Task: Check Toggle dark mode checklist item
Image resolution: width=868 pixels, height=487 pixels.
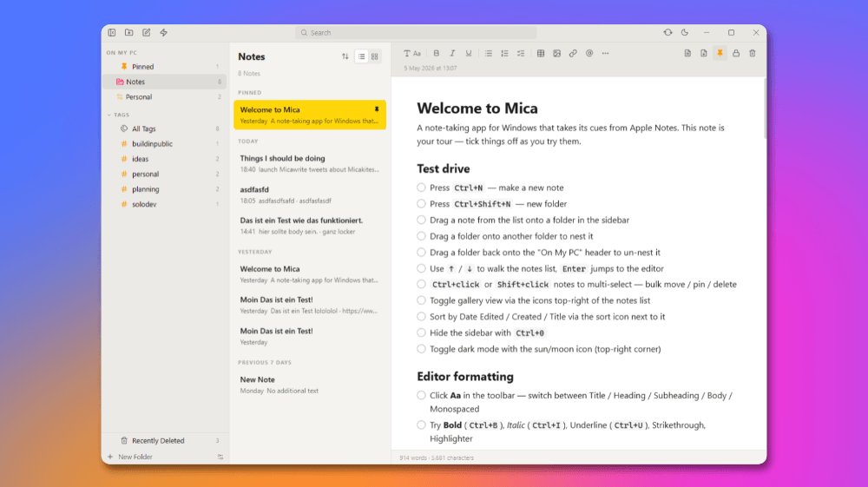Action: [x=421, y=349]
